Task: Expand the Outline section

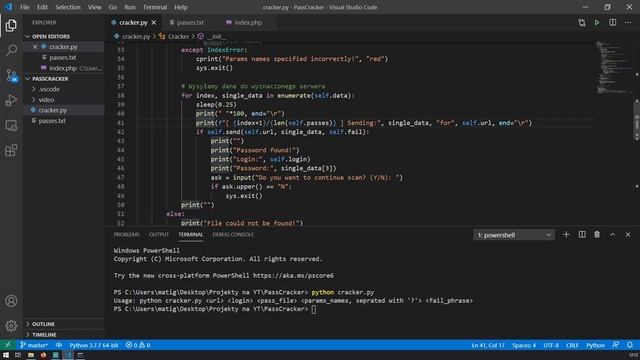Action: point(63,324)
